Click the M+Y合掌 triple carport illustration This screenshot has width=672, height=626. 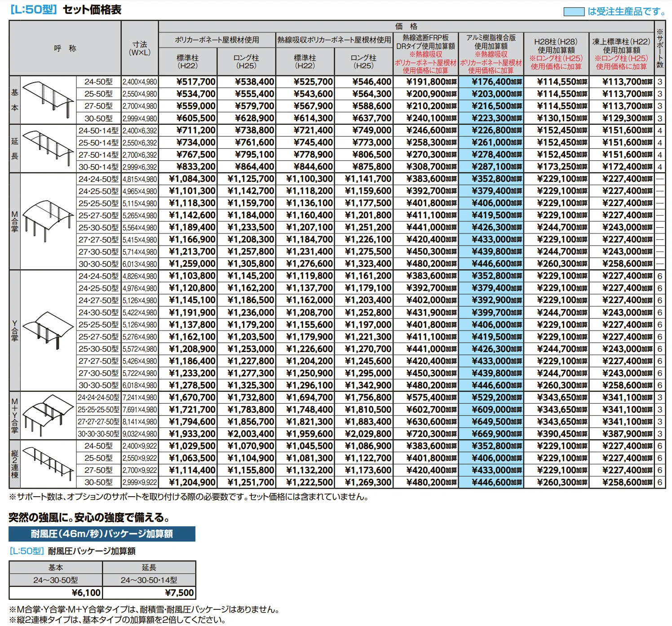tap(48, 415)
